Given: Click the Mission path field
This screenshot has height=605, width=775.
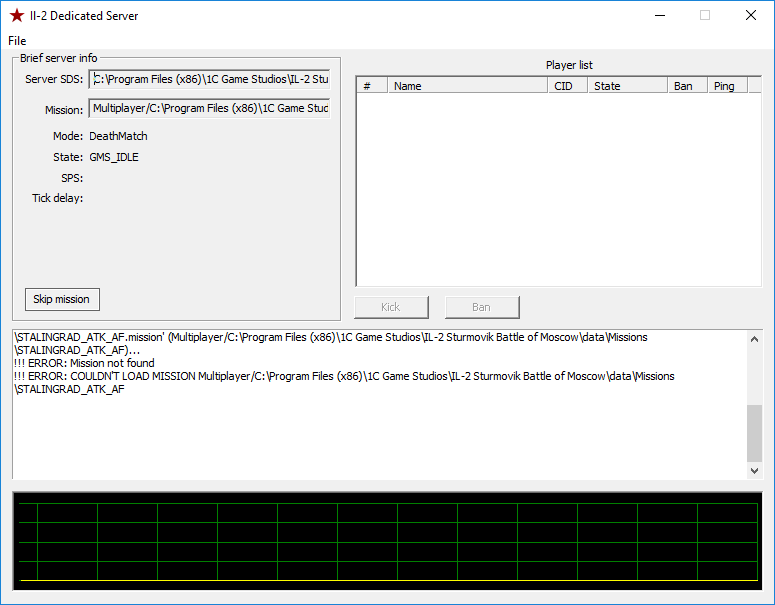Looking at the screenshot, I should tap(210, 108).
